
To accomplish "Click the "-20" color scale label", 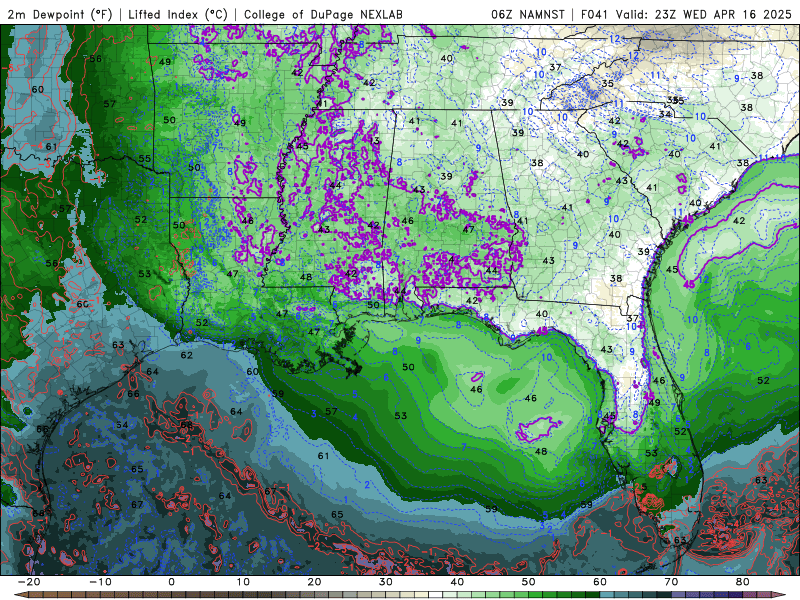I will pyautogui.click(x=29, y=582).
